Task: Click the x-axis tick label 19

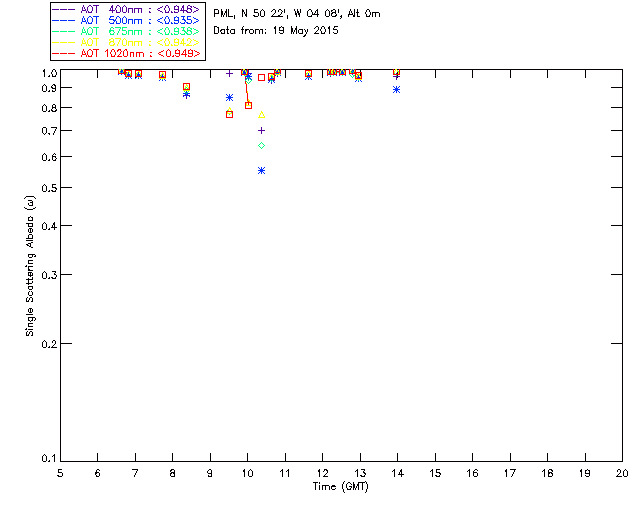Action: click(585, 473)
